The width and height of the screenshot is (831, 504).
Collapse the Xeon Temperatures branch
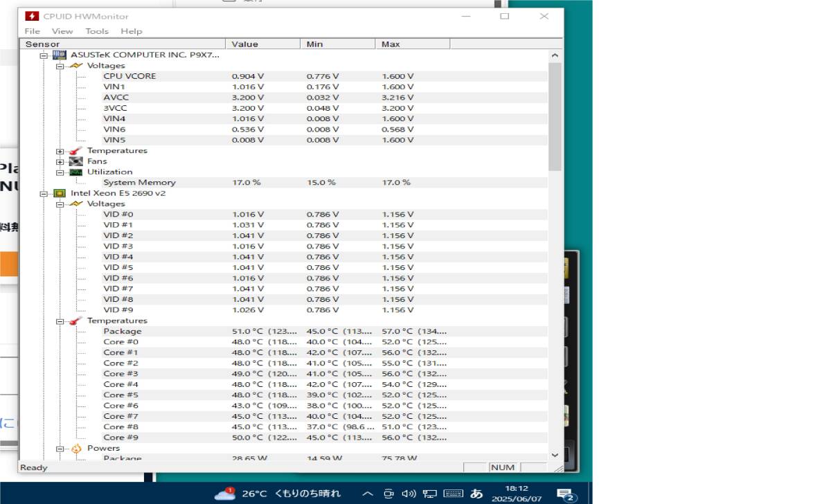(x=60, y=321)
